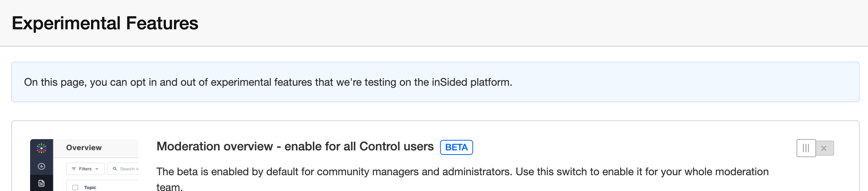Click the circled plus icon in preview sidebar
This screenshot has height=191, width=868.
click(x=41, y=166)
